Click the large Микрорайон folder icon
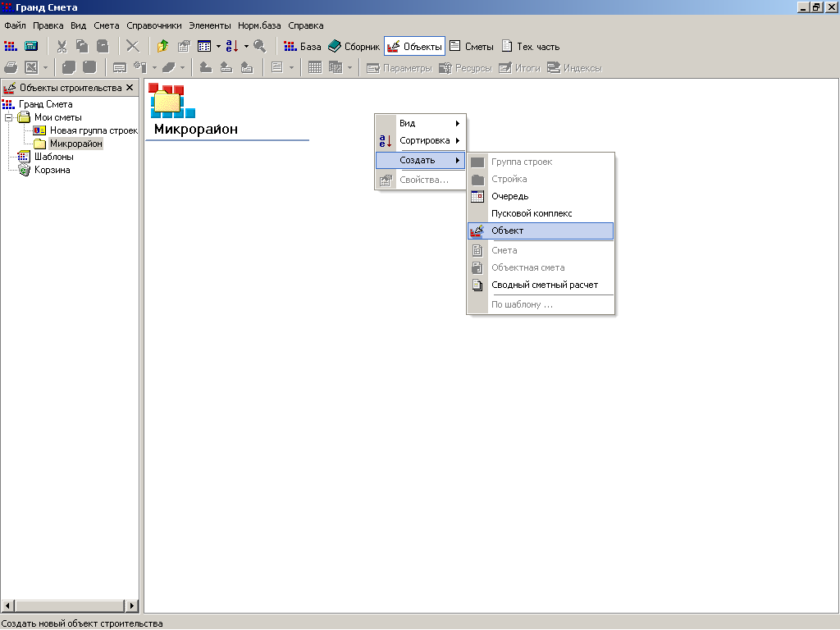The image size is (840, 630). (x=171, y=100)
